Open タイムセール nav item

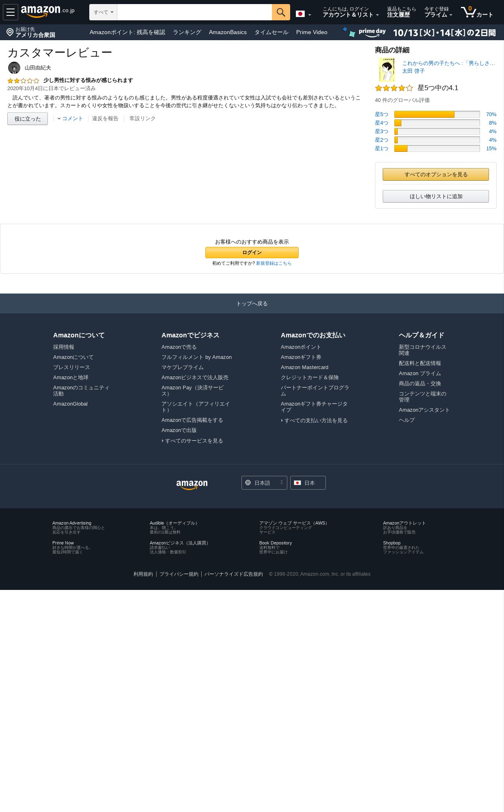(271, 32)
